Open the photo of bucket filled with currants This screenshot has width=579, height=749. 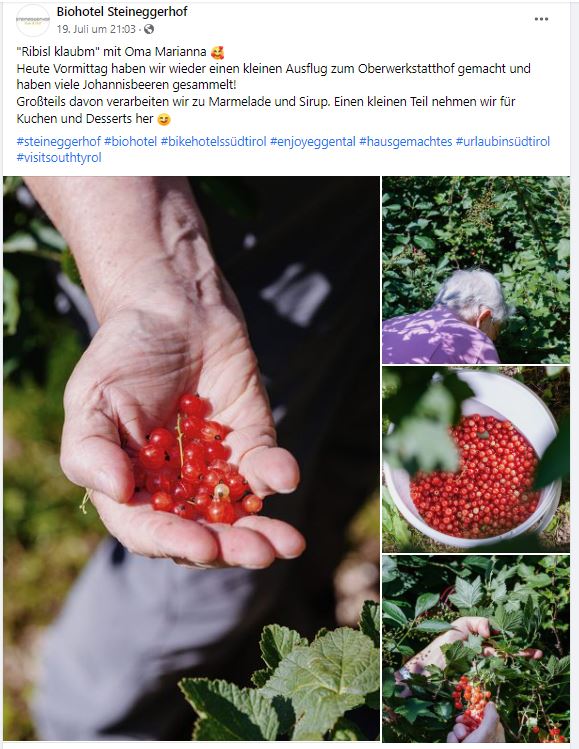[476, 460]
